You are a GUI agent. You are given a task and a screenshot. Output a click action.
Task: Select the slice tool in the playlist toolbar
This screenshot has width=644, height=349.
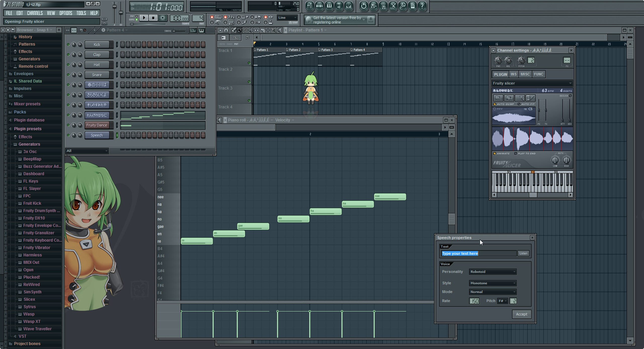click(x=262, y=30)
